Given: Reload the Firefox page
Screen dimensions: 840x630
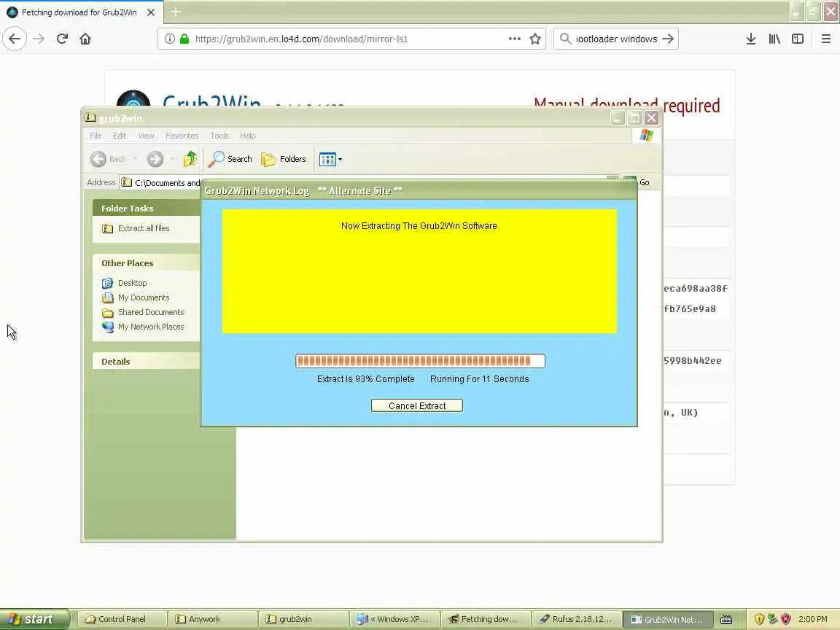Looking at the screenshot, I should pyautogui.click(x=62, y=39).
